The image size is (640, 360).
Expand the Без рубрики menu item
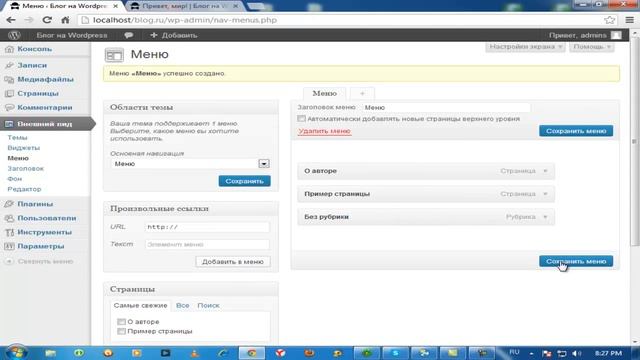click(545, 217)
